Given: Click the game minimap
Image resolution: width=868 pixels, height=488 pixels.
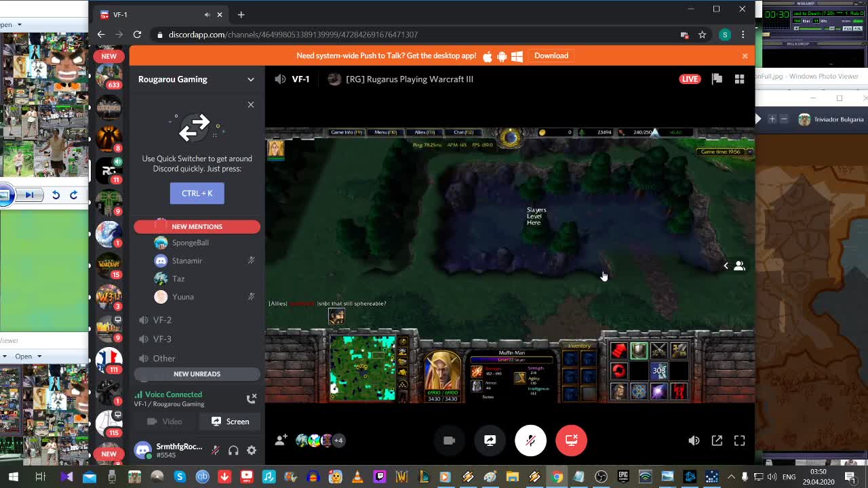Looking at the screenshot, I should 363,368.
